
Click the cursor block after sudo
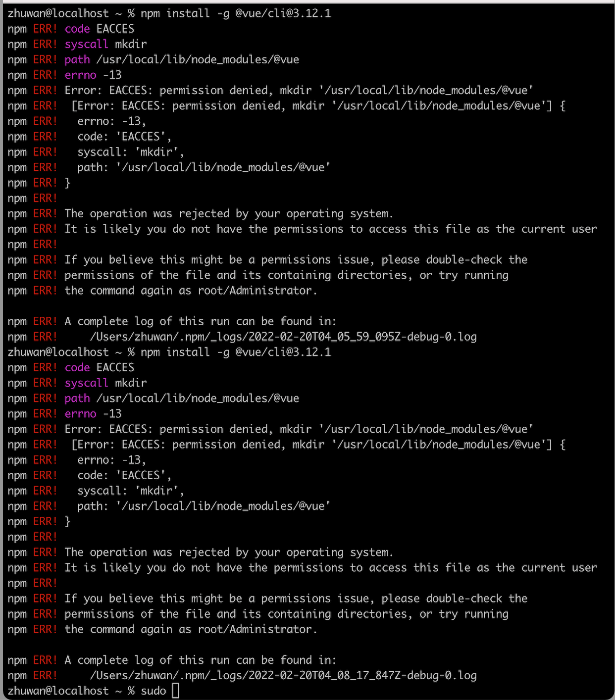click(175, 691)
